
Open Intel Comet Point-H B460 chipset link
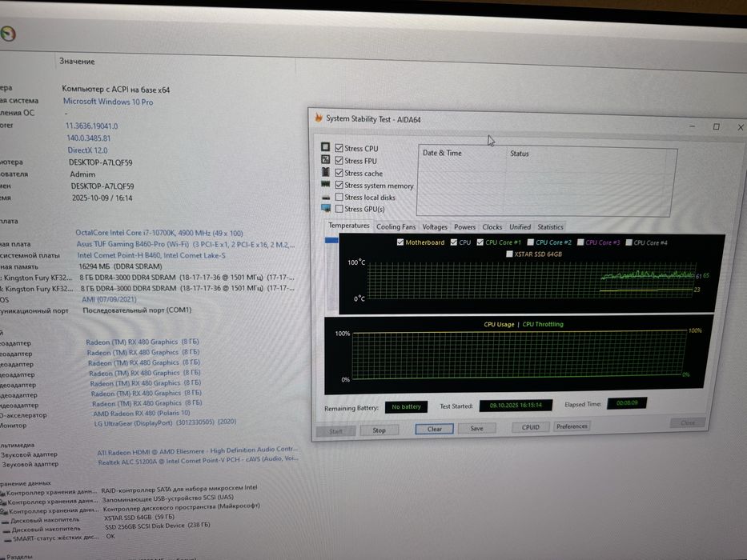(x=151, y=255)
